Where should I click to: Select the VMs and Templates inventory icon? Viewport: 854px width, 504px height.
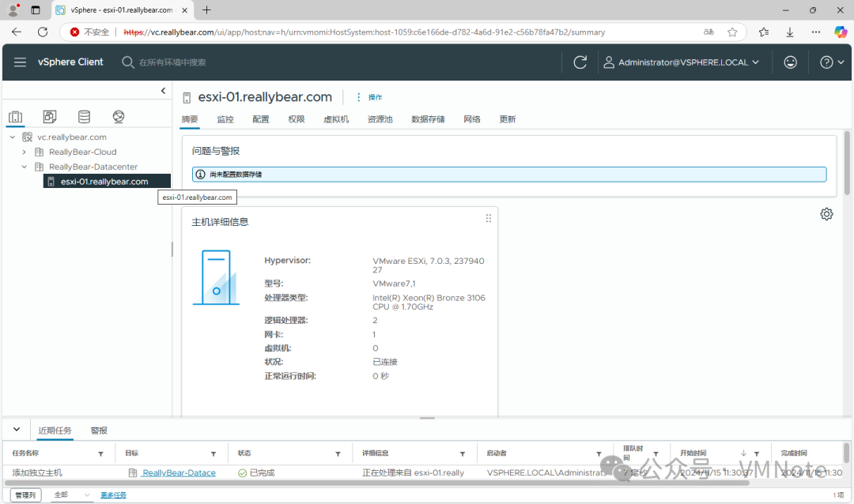pyautogui.click(x=50, y=116)
